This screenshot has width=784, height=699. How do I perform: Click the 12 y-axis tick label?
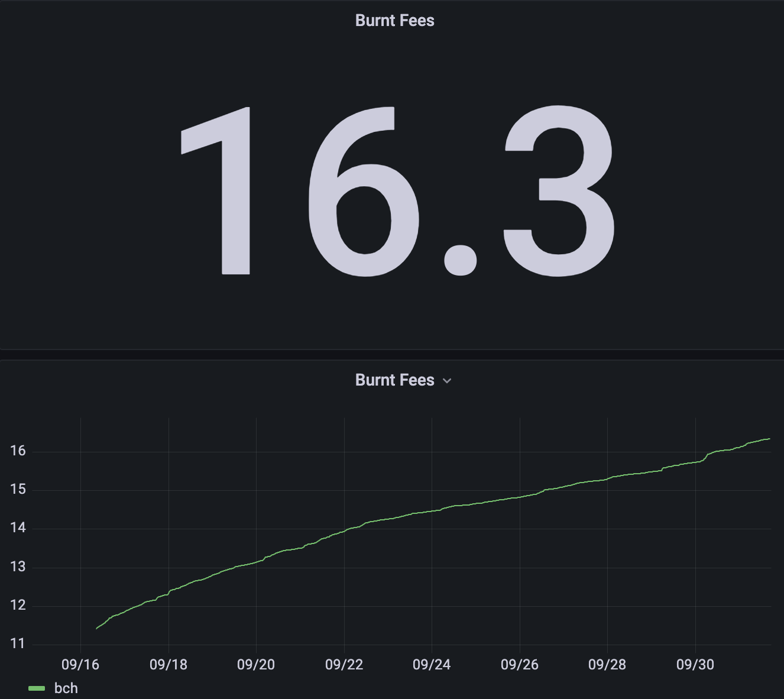[x=18, y=606]
